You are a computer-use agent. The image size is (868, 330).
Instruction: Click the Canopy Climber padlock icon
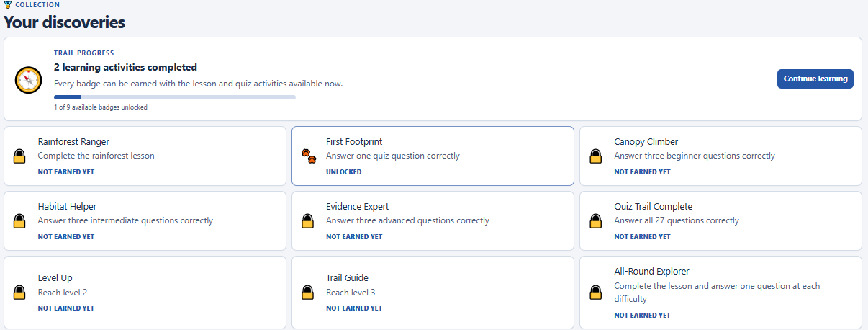click(596, 156)
